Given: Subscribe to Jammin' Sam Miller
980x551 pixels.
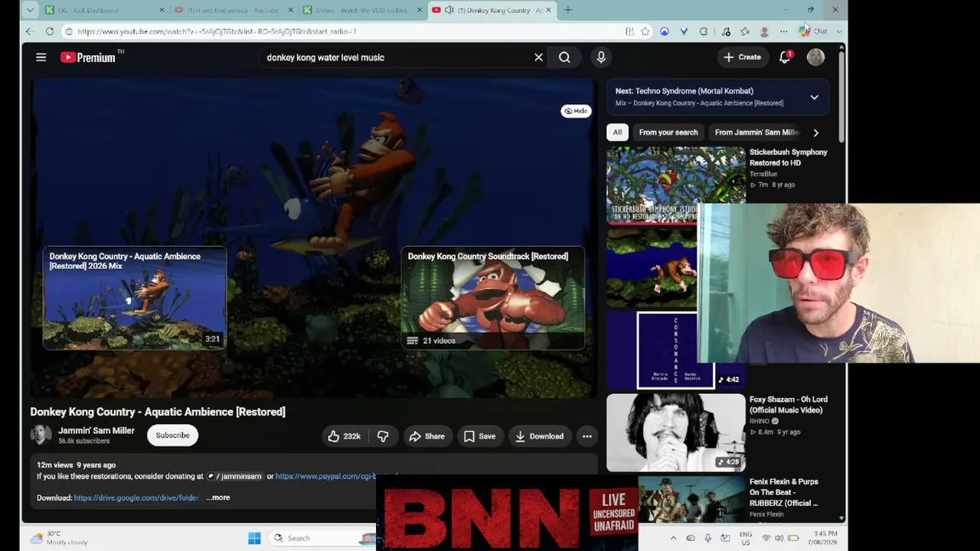Looking at the screenshot, I should 173,435.
